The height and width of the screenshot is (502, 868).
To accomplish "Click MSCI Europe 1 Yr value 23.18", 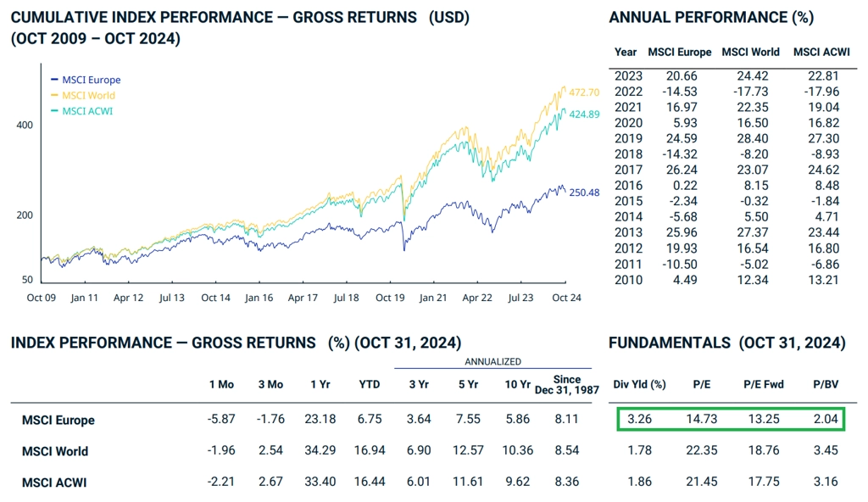I will click(x=320, y=420).
